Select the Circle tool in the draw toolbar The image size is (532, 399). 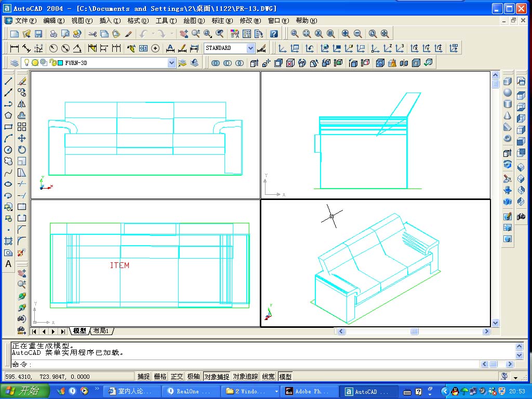point(8,150)
